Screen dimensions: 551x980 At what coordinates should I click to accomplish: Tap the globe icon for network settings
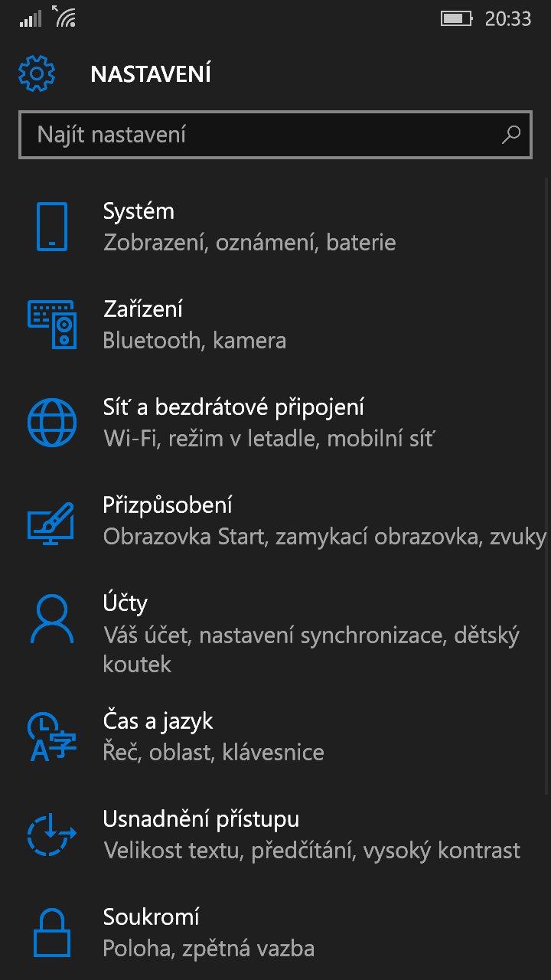pos(52,423)
